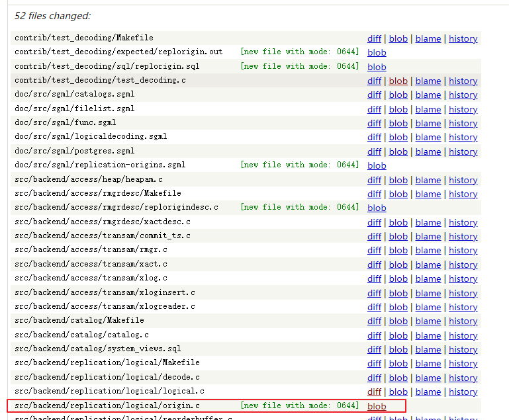Open blob for doc/src/sgml/func.sgml
The width and height of the screenshot is (509, 420).
click(398, 123)
